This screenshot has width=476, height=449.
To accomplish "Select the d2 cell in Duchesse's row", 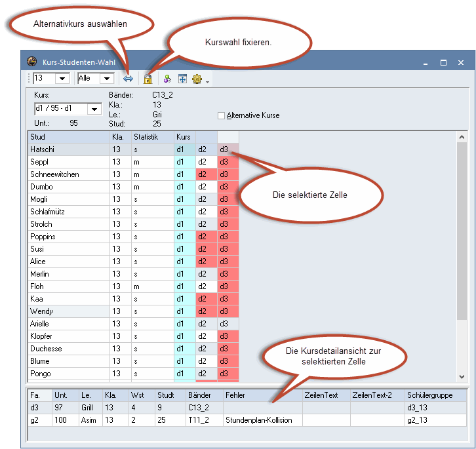I will 207,349.
